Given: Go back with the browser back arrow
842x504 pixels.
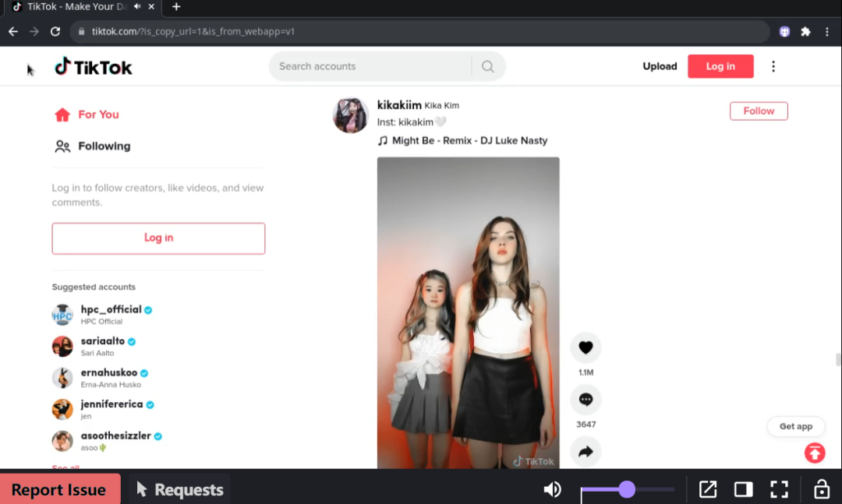Looking at the screenshot, I should (x=13, y=32).
